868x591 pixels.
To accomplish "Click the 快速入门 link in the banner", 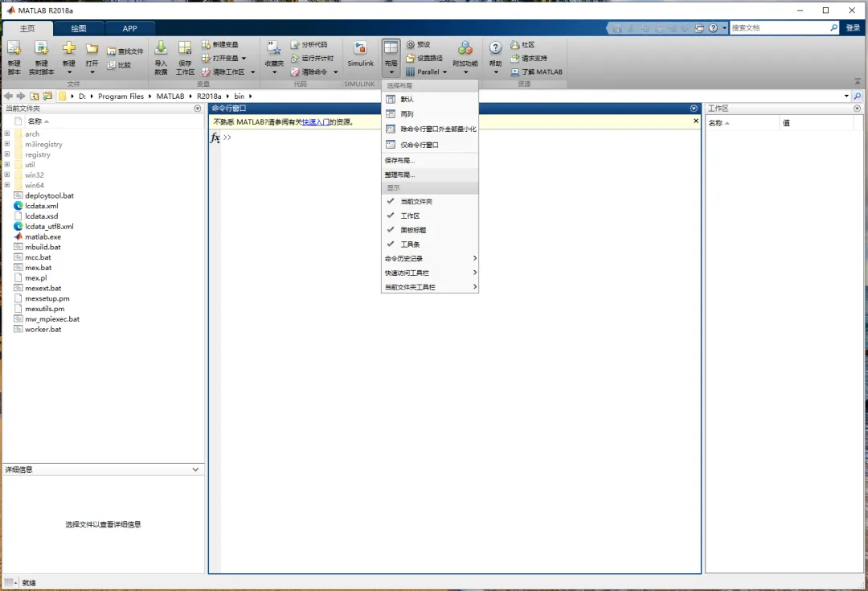I will tap(316, 122).
